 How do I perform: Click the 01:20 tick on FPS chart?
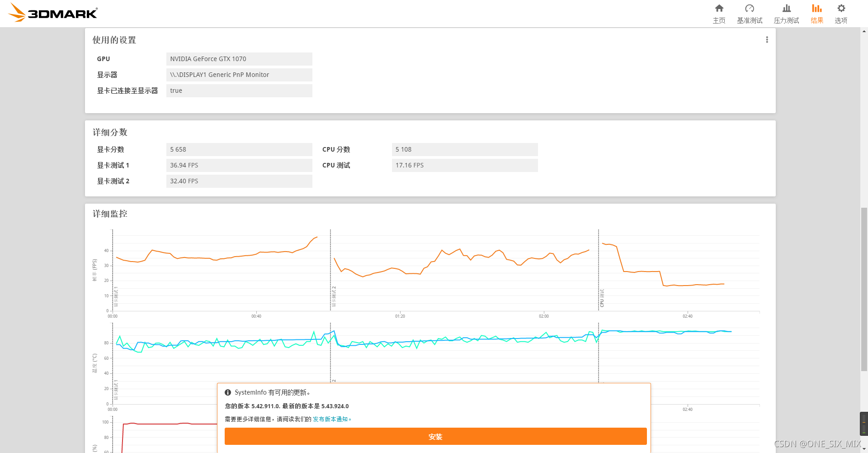tap(400, 316)
